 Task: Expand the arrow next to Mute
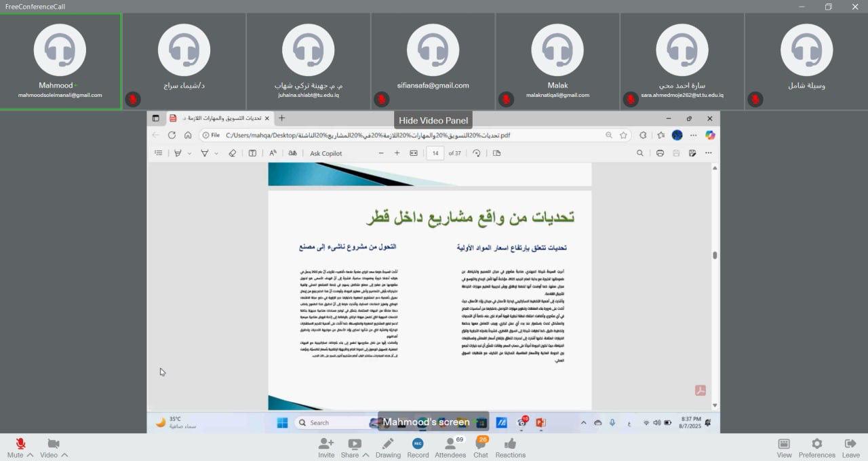click(30, 455)
